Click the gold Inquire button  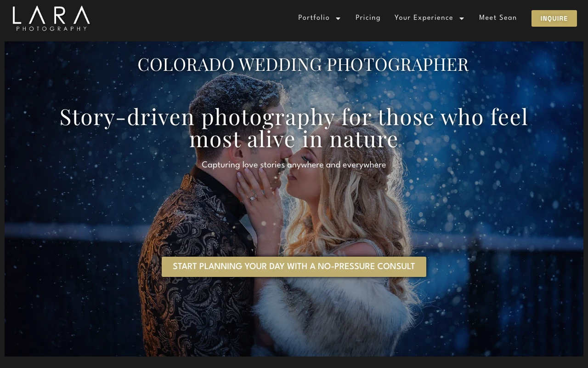pyautogui.click(x=554, y=18)
